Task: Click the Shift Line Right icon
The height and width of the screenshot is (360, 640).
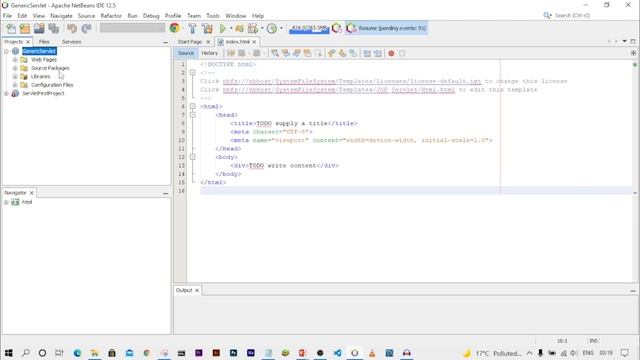Action: click(x=378, y=53)
